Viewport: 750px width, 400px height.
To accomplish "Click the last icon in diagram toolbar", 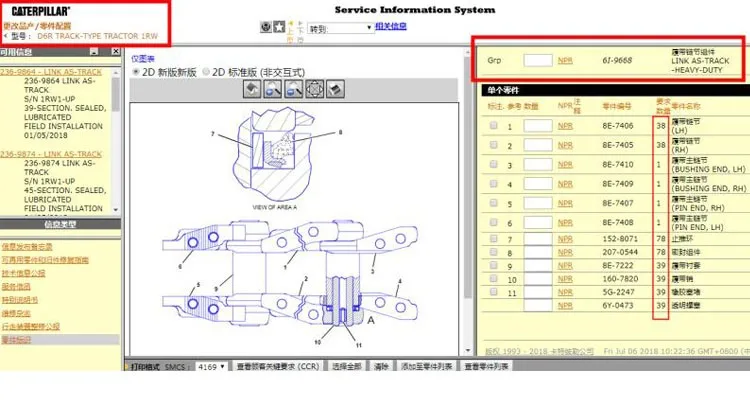I will [335, 89].
